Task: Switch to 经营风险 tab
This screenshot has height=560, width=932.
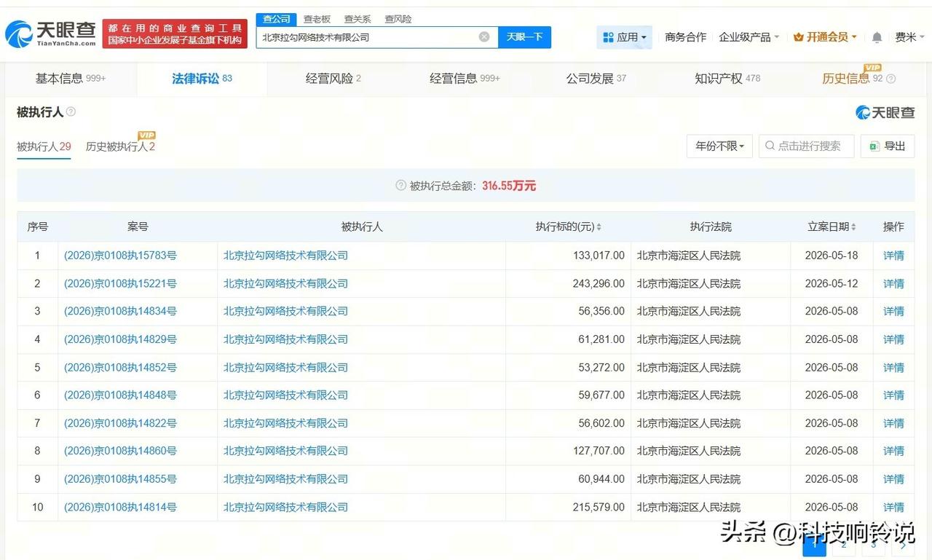Action: (333, 79)
